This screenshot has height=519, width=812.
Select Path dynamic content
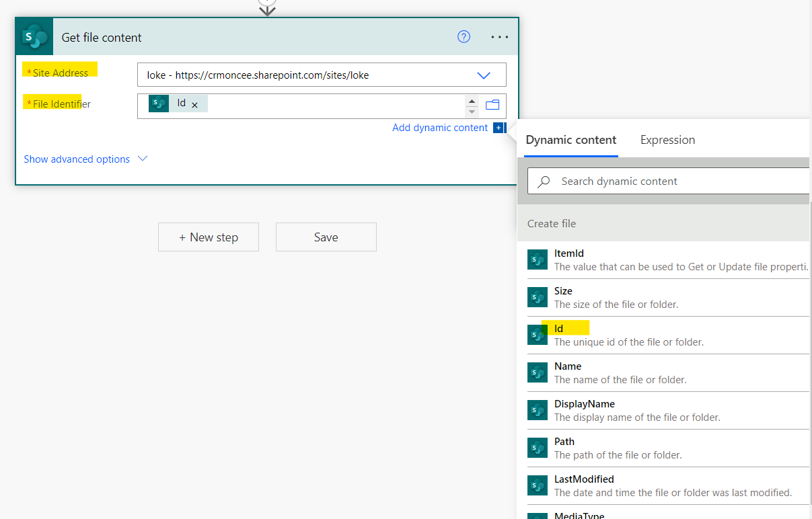coord(668,448)
